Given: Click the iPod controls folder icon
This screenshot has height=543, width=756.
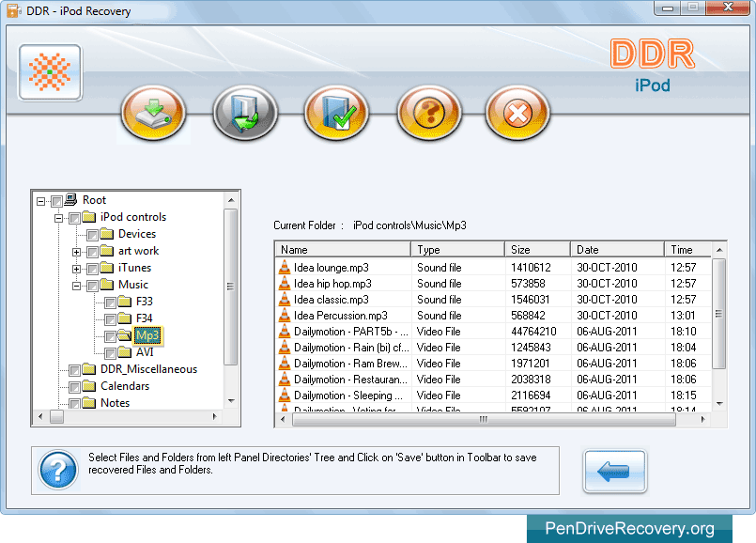Looking at the screenshot, I should tap(88, 217).
